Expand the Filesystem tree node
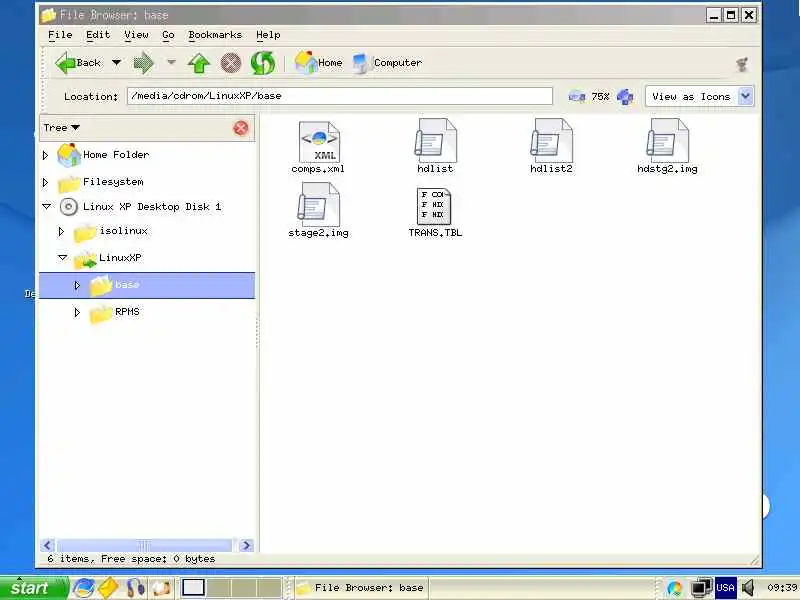The width and height of the screenshot is (800, 600). [x=45, y=182]
